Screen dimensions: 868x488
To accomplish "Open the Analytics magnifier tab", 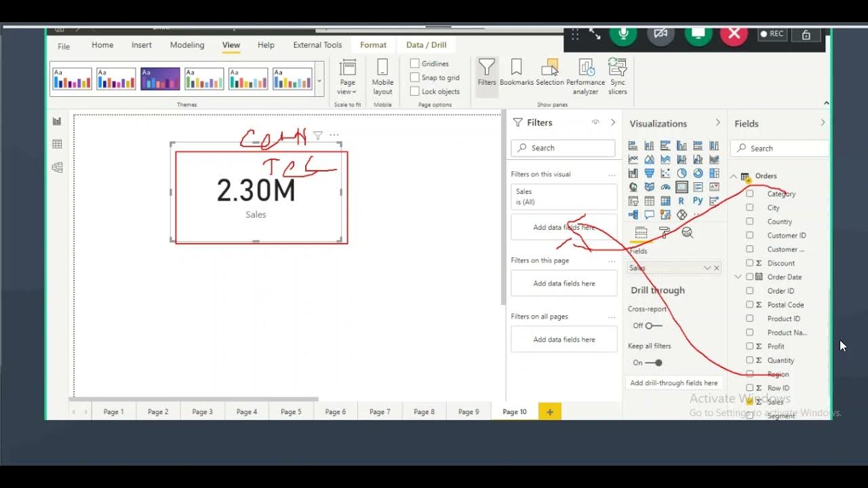I will click(688, 233).
